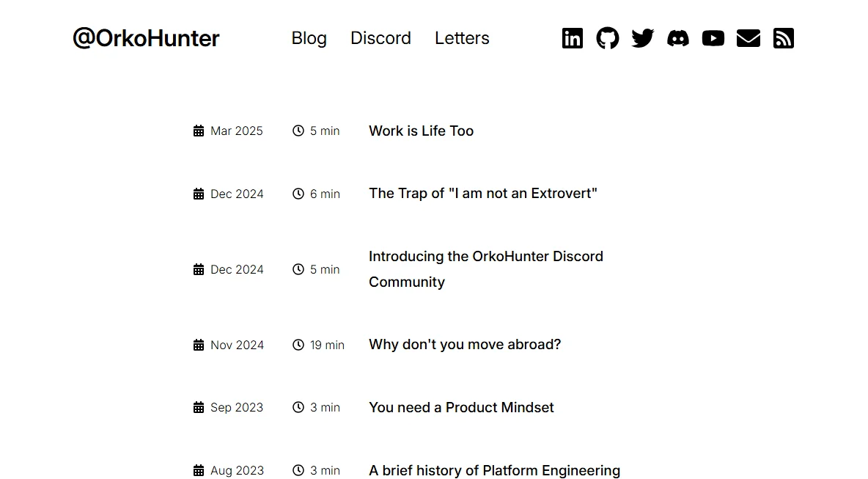The image size is (868, 479).
Task: Open the YouTube channel icon
Action: (713, 38)
